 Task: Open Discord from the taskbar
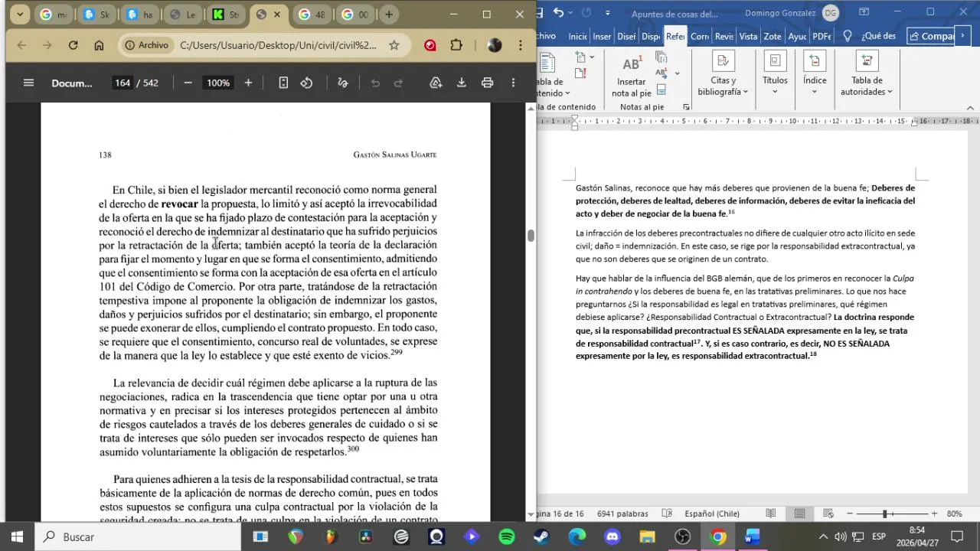[612, 536]
